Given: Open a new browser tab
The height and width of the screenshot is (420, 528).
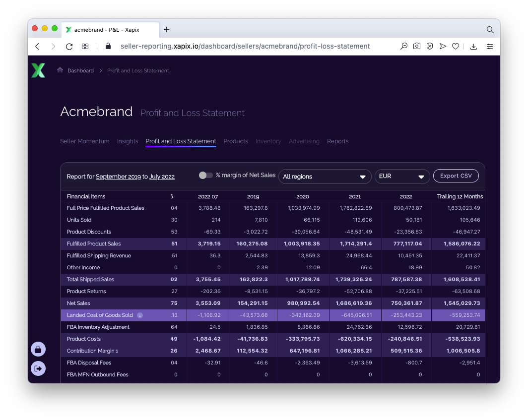Looking at the screenshot, I should (166, 30).
